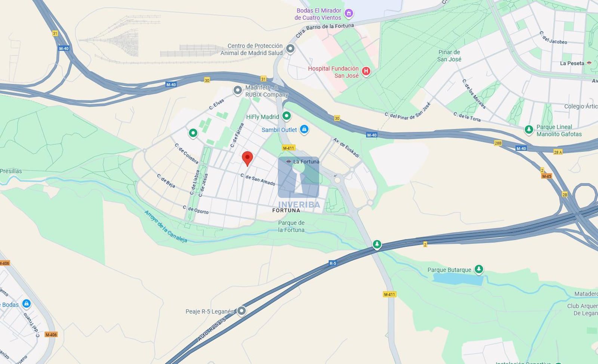This screenshot has width=598, height=364.
Task: Select the shopping icon near Bodas label
Action: coord(26,304)
